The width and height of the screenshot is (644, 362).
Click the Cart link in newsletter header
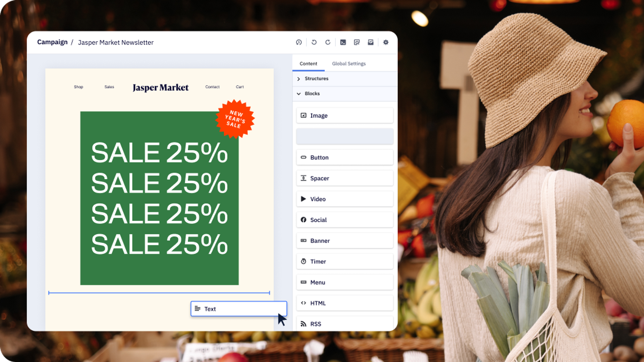[240, 87]
